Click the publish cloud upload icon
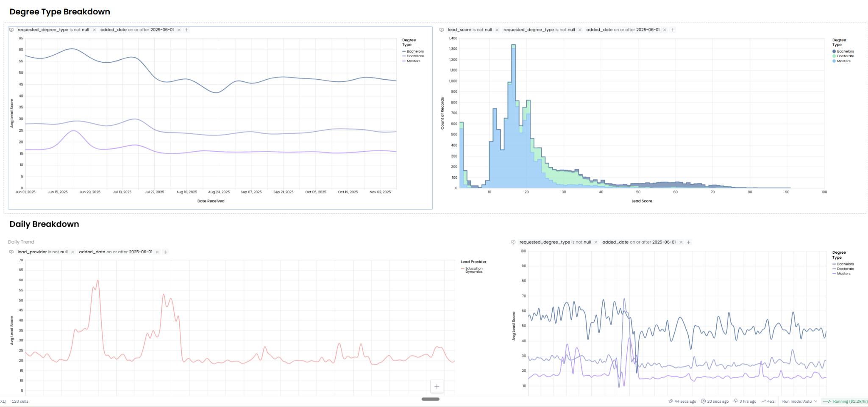 736,401
